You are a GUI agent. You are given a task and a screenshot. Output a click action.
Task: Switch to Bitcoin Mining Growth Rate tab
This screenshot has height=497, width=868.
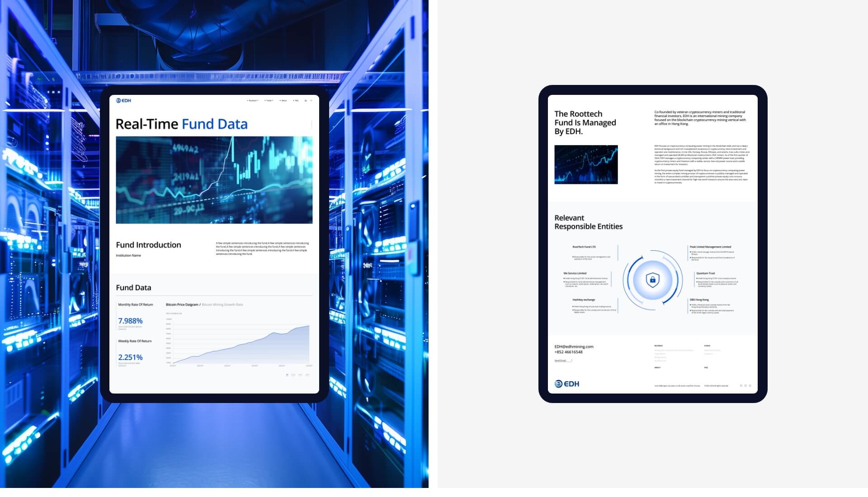coord(222,305)
